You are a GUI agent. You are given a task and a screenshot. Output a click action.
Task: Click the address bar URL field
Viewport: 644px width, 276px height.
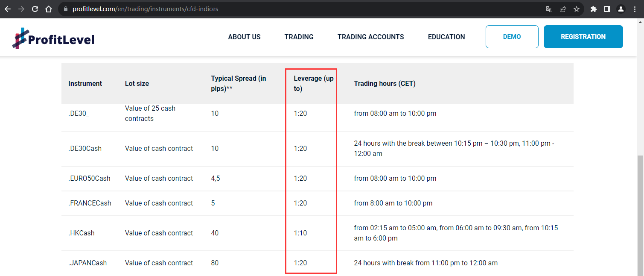[299, 9]
